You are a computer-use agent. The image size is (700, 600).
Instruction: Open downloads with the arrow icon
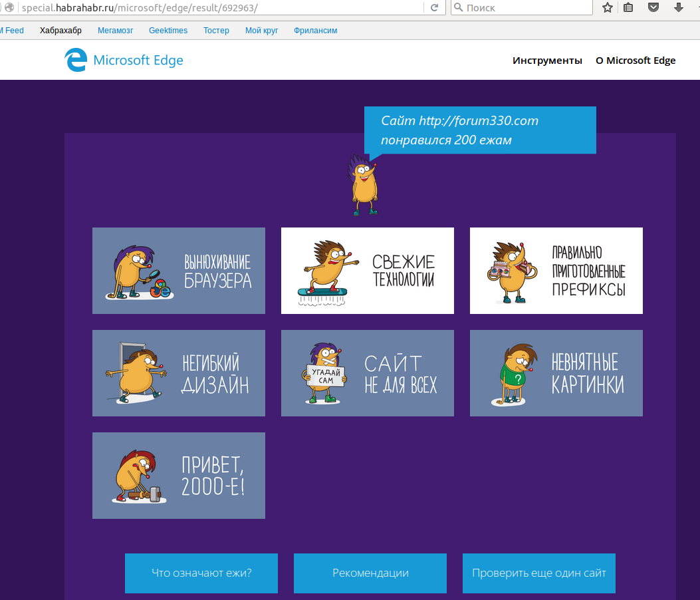point(679,7)
